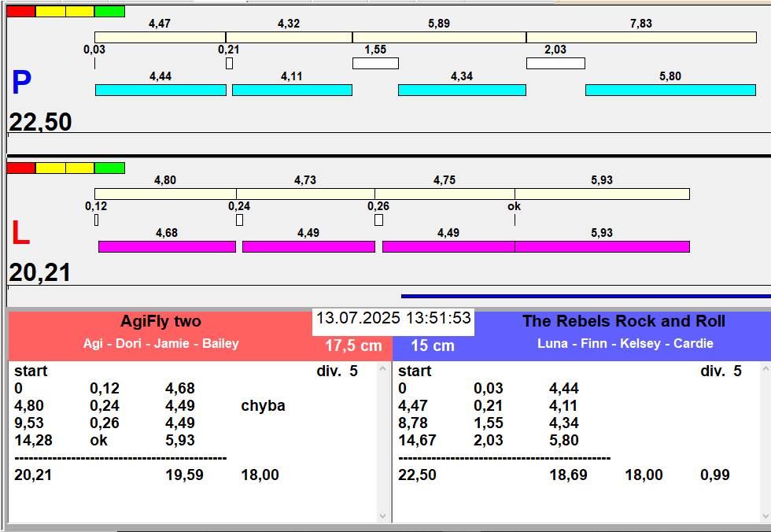Click 'start' heading in Rebels results list
This screenshot has height=532, width=771.
[x=415, y=371]
